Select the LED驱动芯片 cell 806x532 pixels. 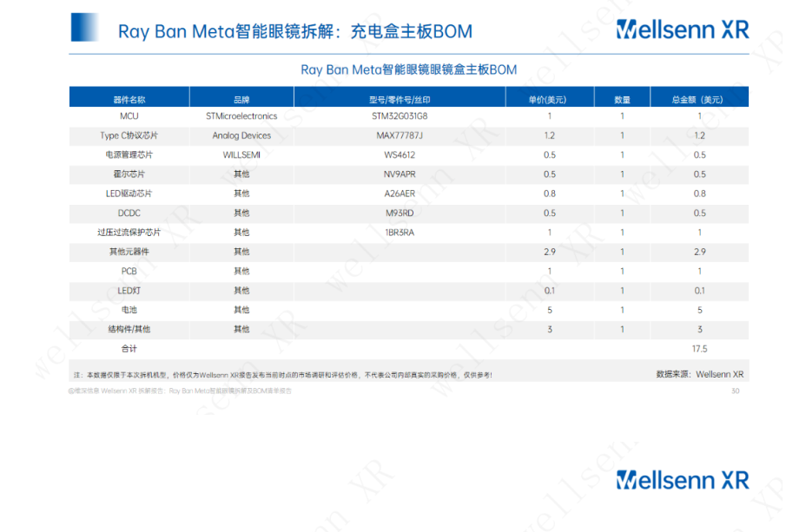[x=129, y=194]
